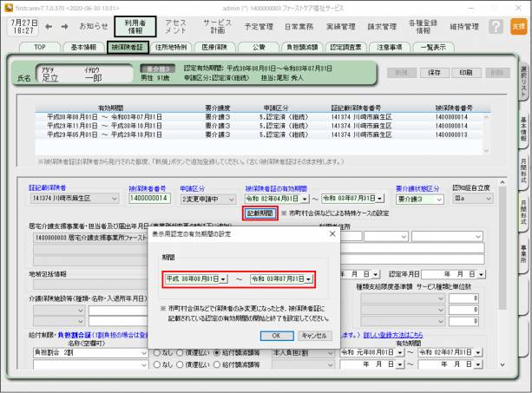This screenshot has height=393, width=532.
Task: Select the row 平成29年05月01日～平成29年10月31日
Action: click(259, 134)
